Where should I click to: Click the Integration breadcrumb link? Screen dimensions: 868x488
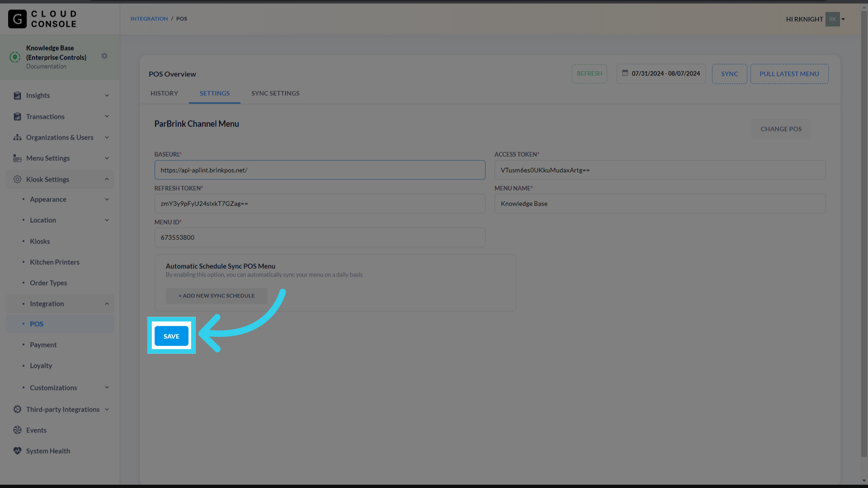[x=149, y=19]
